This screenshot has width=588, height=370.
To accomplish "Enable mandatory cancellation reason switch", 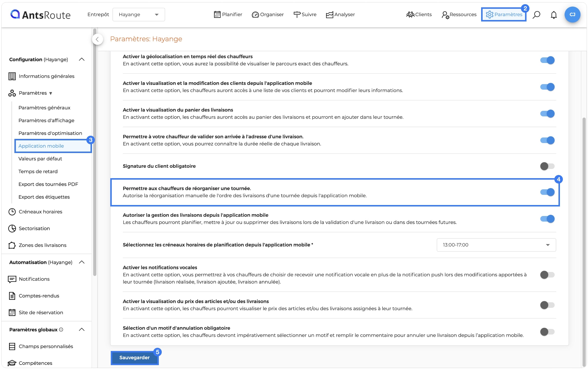I will coord(547,332).
